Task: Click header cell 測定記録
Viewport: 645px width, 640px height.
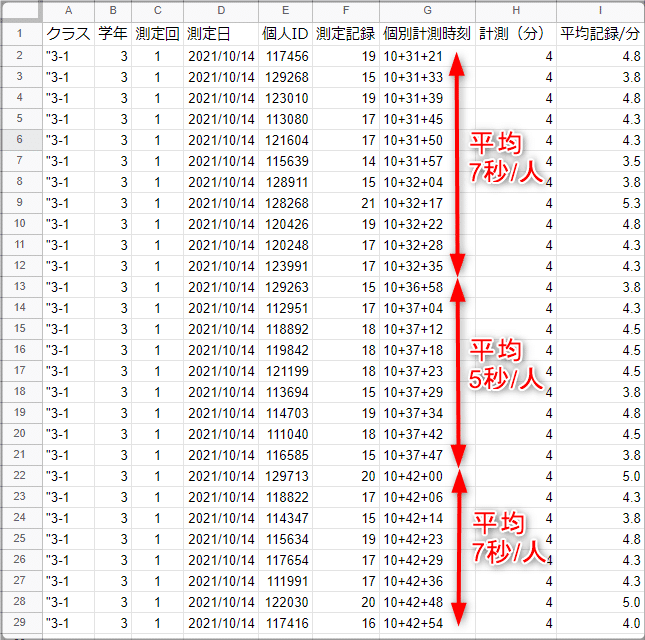Action: click(x=346, y=34)
